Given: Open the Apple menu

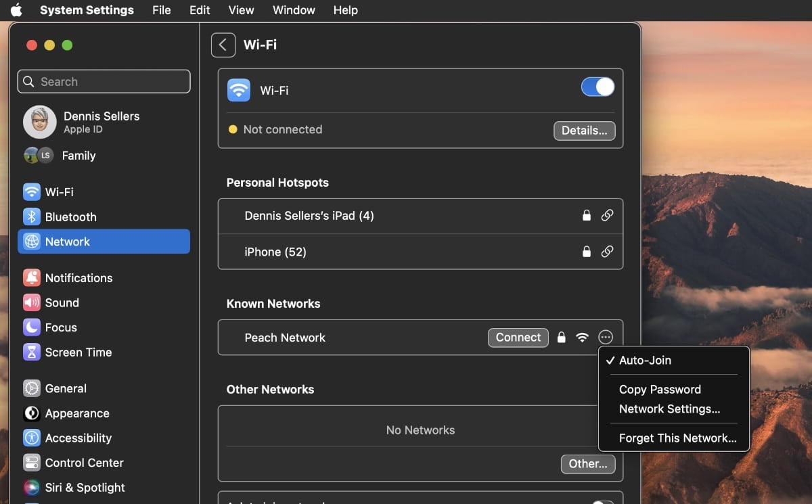Looking at the screenshot, I should coord(16,10).
